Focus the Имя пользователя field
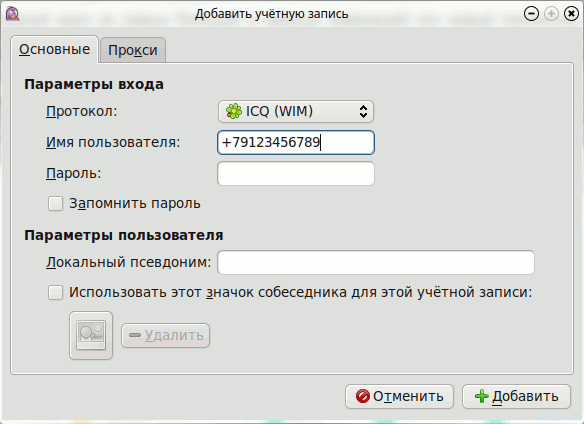The width and height of the screenshot is (584, 424). [x=296, y=142]
